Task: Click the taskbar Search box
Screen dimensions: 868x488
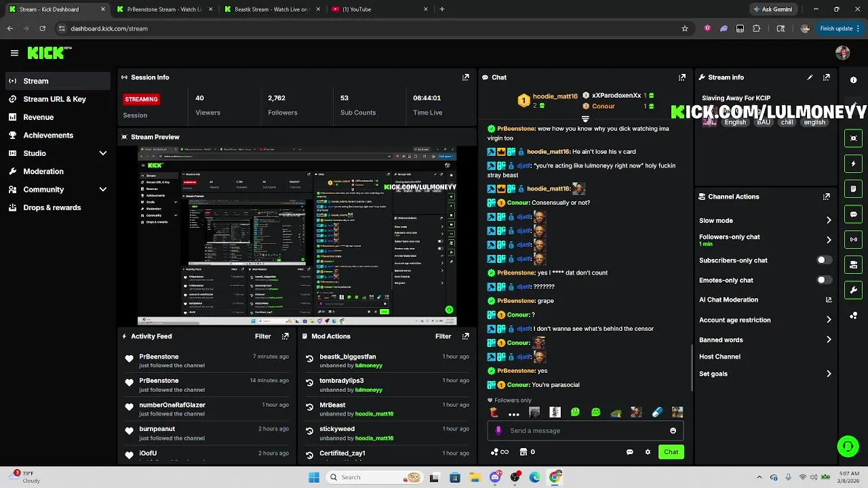Action: pyautogui.click(x=373, y=477)
